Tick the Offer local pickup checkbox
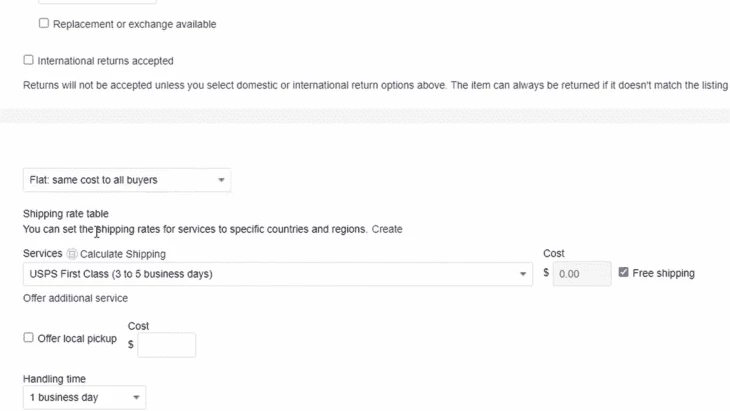Screen dimensions: 730x411 click(28, 338)
